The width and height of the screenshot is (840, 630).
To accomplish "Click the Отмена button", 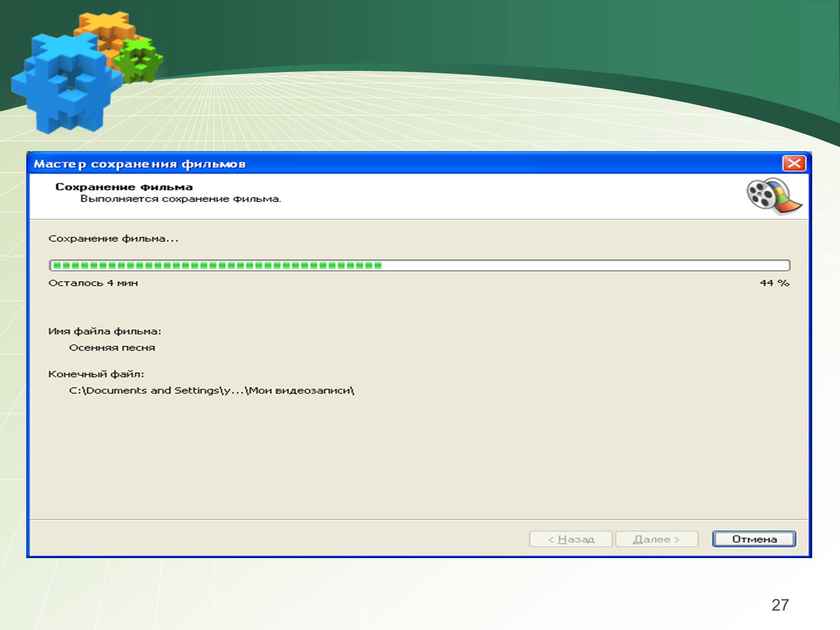I will [x=754, y=539].
